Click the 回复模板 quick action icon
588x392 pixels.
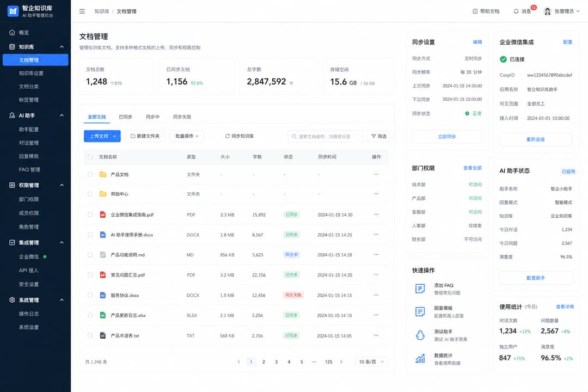pos(420,312)
